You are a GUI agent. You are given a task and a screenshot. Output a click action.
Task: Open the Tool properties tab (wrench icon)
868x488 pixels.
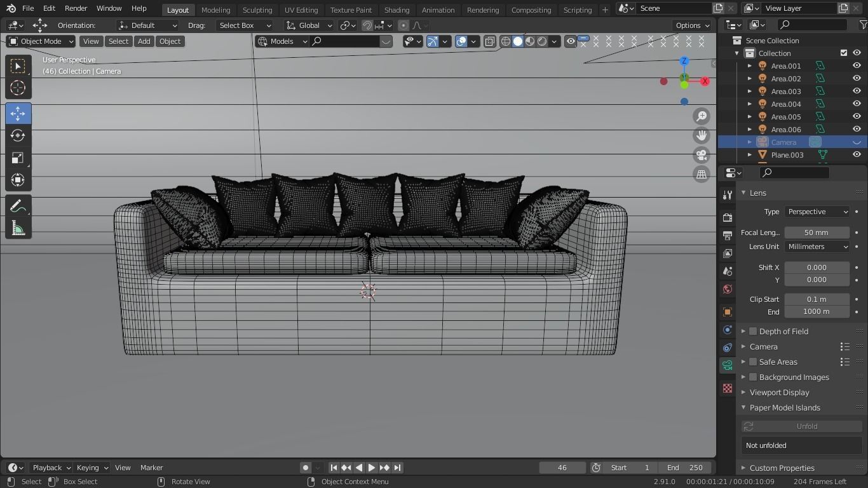pos(728,194)
